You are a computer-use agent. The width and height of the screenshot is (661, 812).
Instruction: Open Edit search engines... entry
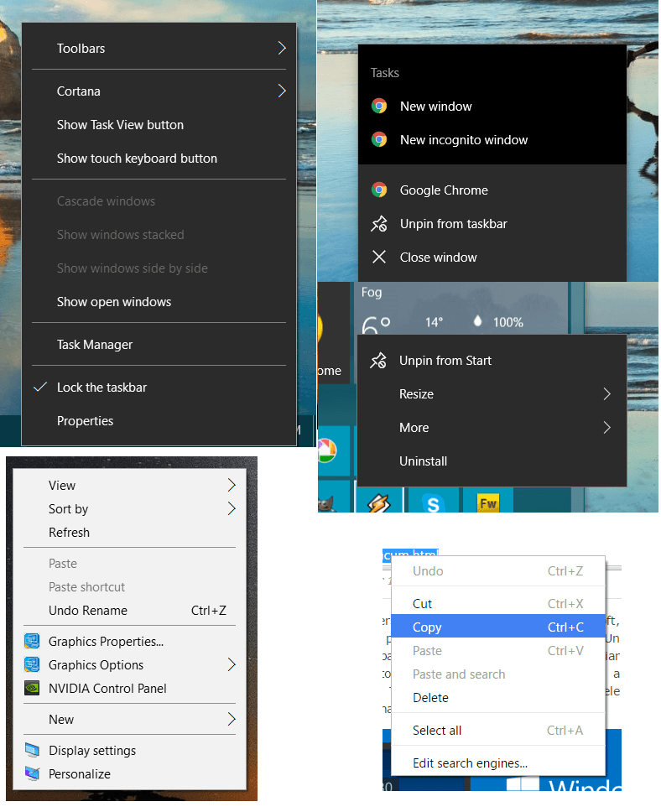(x=470, y=763)
